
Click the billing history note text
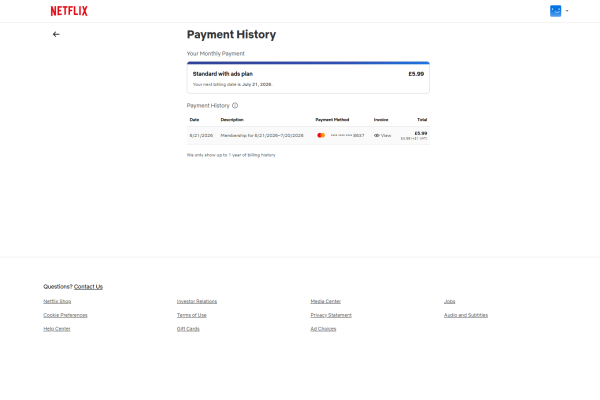tap(231, 155)
